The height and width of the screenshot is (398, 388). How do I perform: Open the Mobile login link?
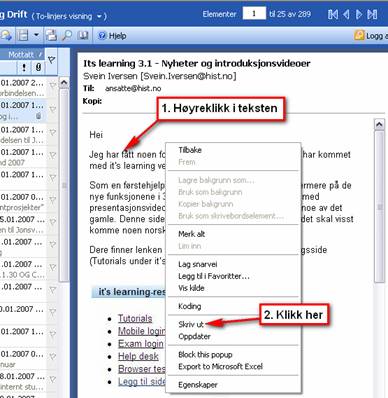point(142,331)
